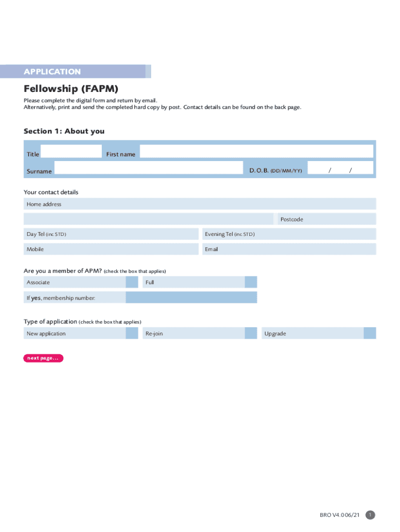
Task: Check the Associate membership box
Action: pos(132,282)
